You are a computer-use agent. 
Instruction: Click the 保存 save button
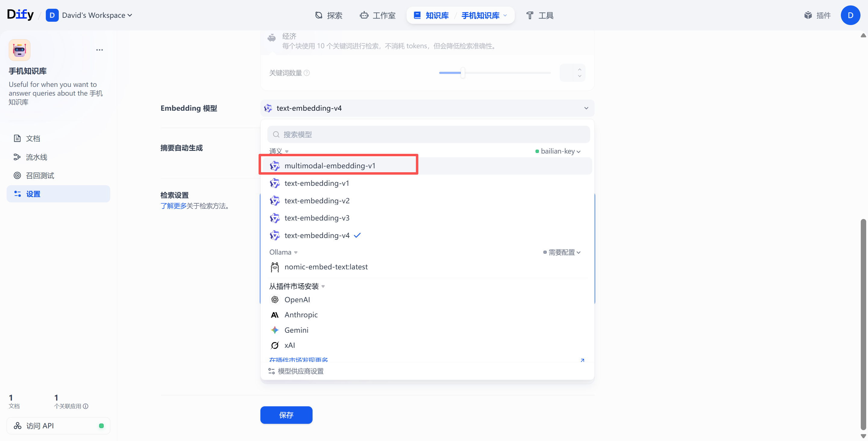pos(286,415)
